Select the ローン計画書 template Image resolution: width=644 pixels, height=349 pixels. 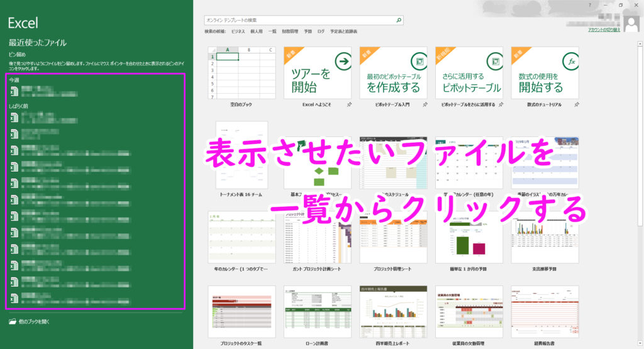tap(318, 312)
